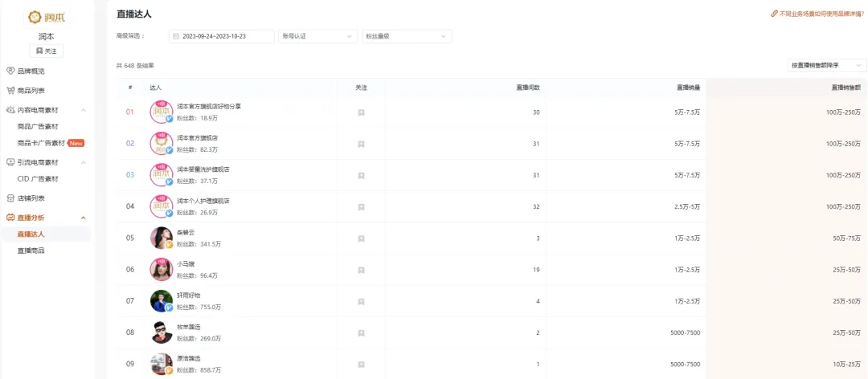Open streamer name 小马嫂
868x379 pixels.
point(186,264)
